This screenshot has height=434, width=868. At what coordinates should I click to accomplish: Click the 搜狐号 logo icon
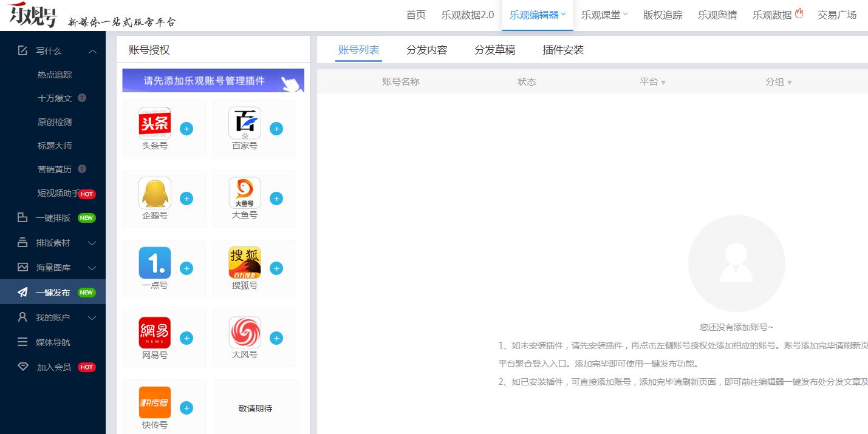tap(245, 263)
